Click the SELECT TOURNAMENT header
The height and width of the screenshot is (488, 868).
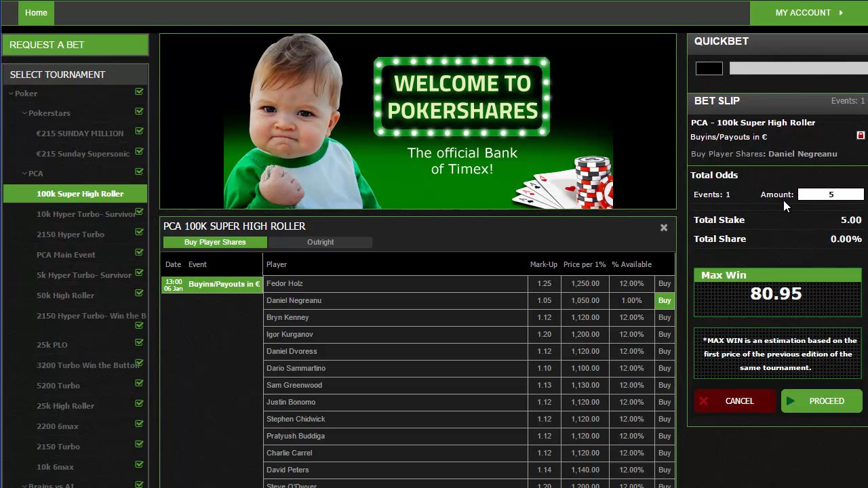[75, 75]
